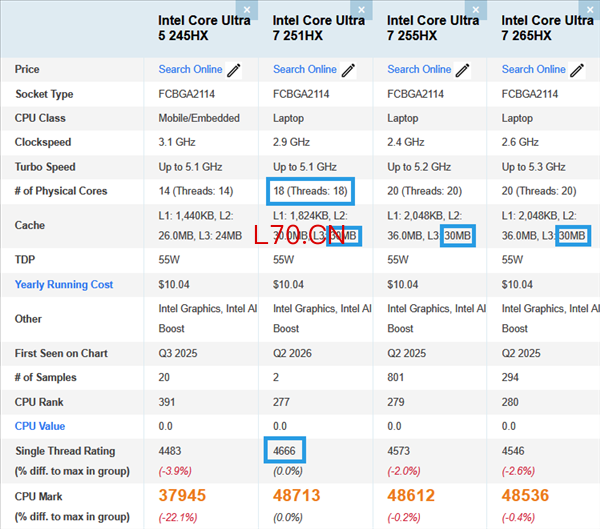
Task: Click the Up to 5.2 GHz turbo value
Action: pos(419,167)
